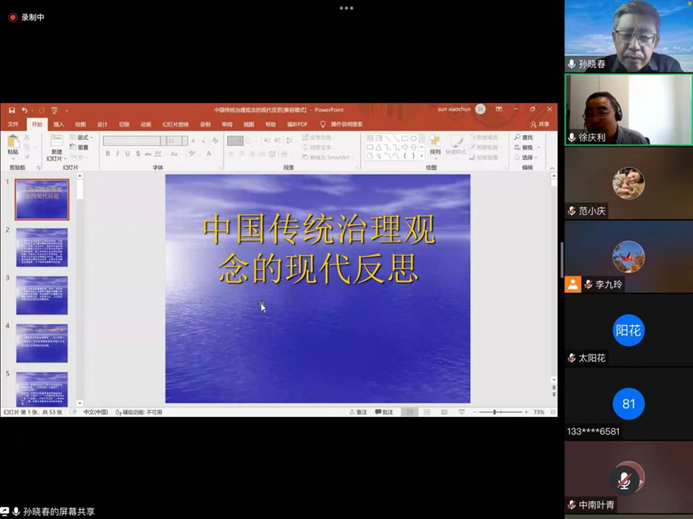
Task: Click the Notes icon in status bar
Action: coord(358,412)
